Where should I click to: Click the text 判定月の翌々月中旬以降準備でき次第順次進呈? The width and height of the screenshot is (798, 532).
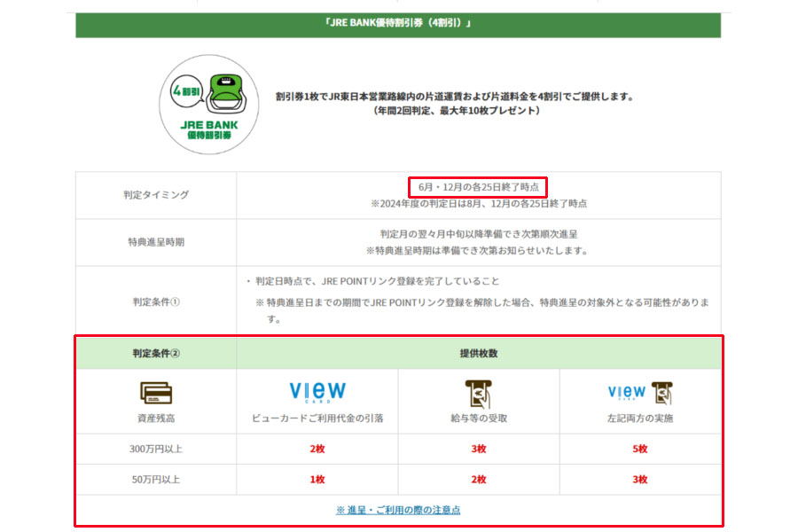point(479,234)
